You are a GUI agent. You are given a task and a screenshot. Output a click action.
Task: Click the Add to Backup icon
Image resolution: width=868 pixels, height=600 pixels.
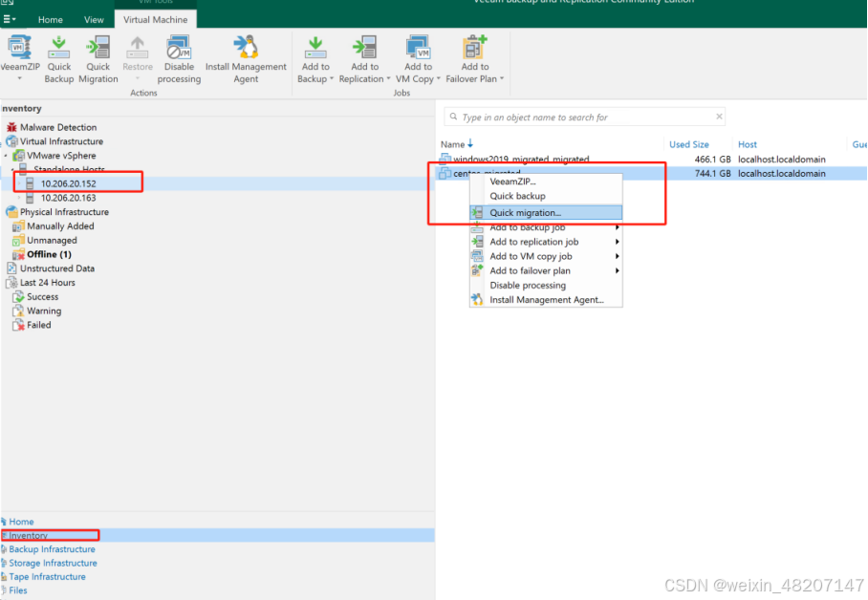pyautogui.click(x=315, y=47)
